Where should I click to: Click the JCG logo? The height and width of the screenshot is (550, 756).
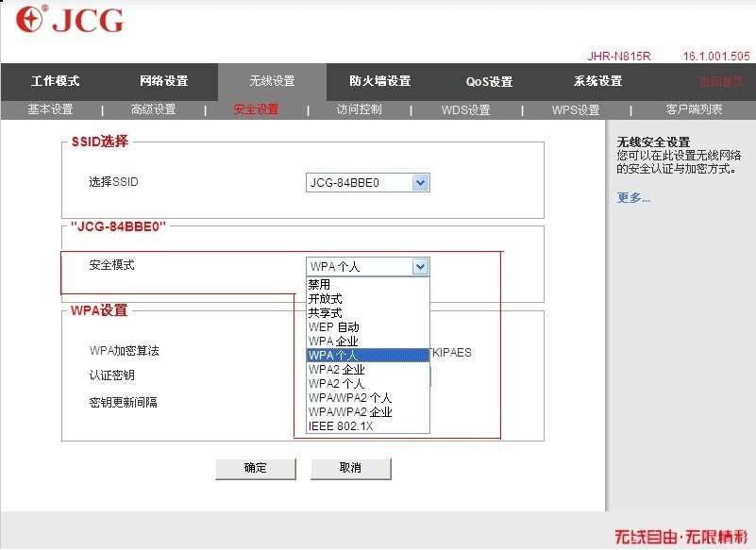[x=66, y=20]
